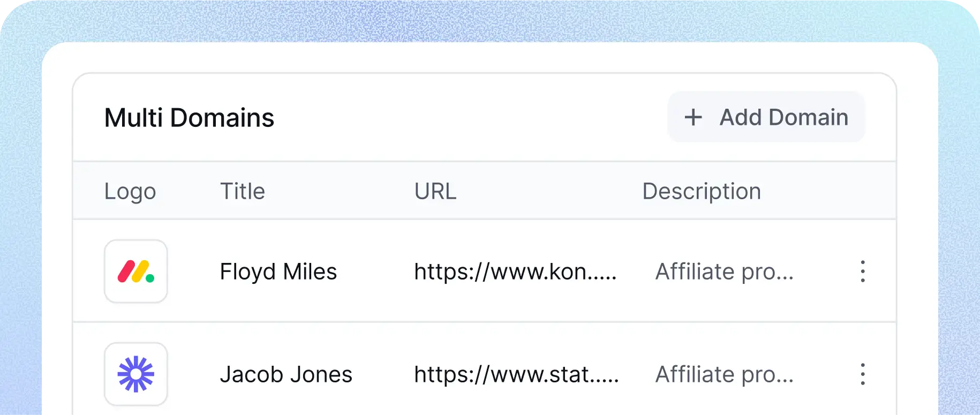The image size is (980, 415).
Task: Select the Floyd Miles title text
Action: tap(278, 271)
